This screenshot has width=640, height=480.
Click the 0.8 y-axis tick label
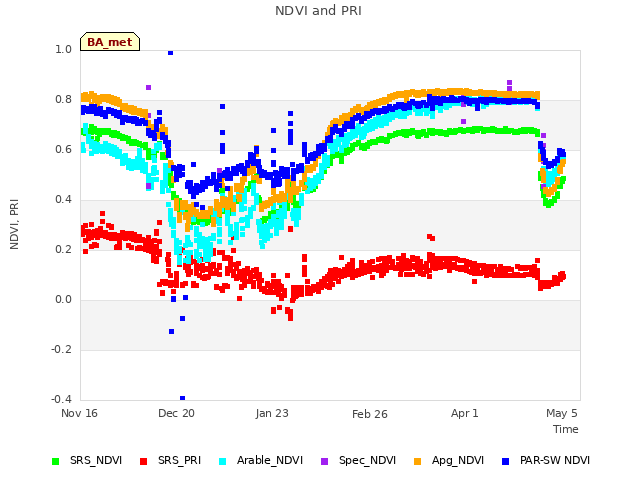63,100
